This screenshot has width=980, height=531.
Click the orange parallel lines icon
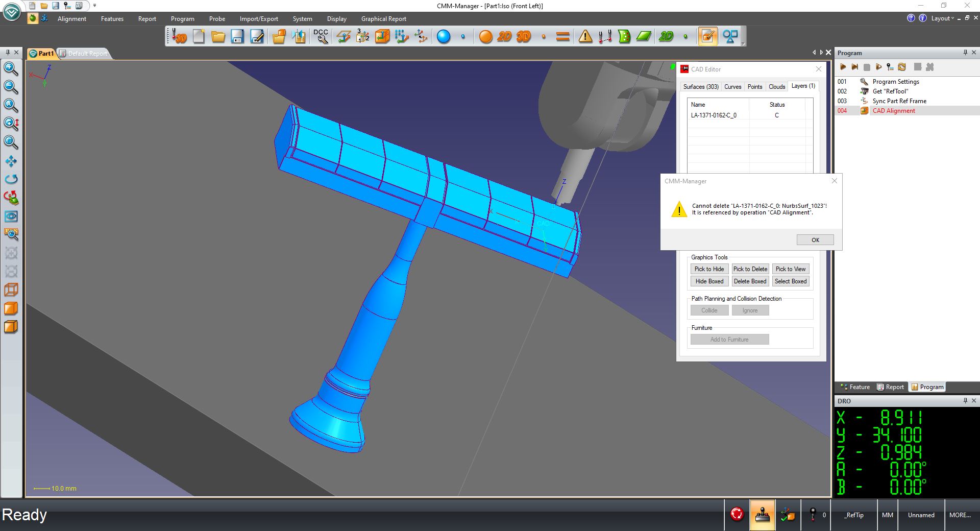click(x=562, y=37)
